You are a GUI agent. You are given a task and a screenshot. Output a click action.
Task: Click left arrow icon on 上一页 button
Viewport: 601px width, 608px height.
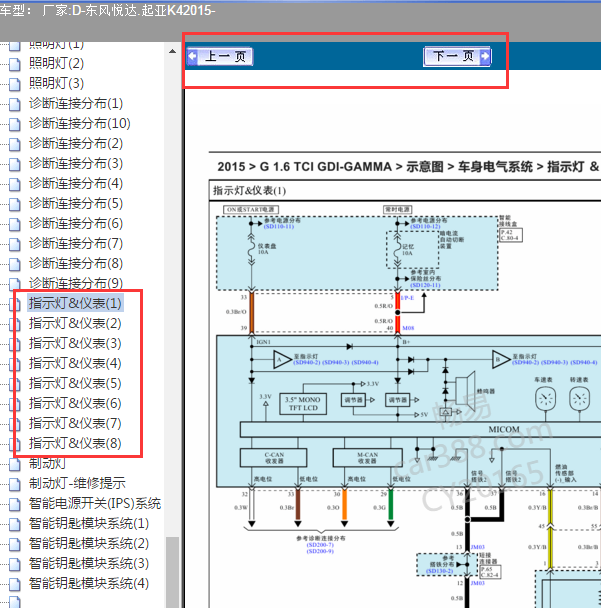click(x=193, y=57)
